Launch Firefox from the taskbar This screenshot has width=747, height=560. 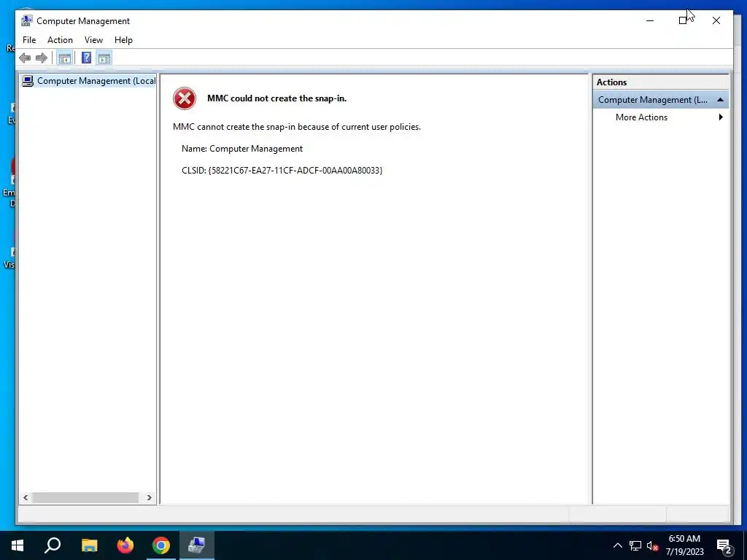coord(125,545)
